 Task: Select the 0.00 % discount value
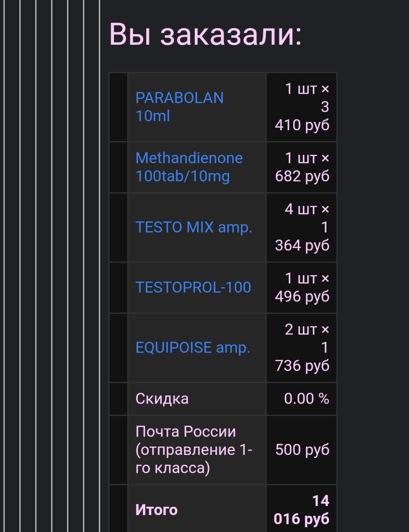point(306,399)
